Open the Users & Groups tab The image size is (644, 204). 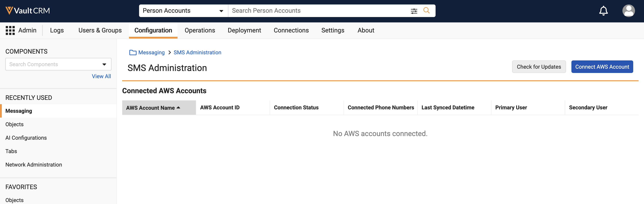100,30
